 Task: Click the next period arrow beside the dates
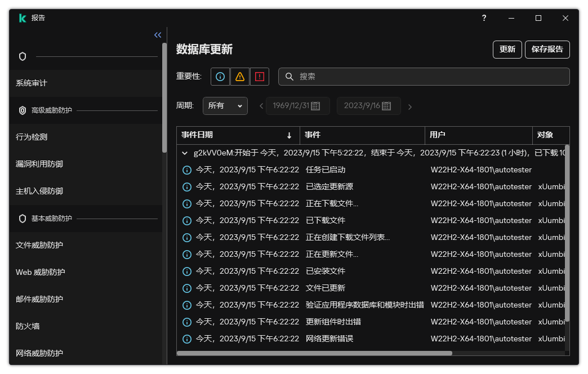(409, 106)
